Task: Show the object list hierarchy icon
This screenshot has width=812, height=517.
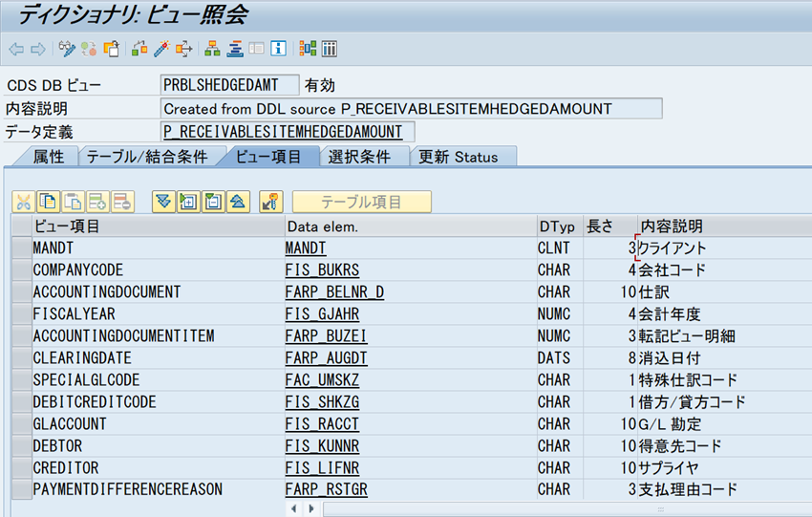Action: 212,49
